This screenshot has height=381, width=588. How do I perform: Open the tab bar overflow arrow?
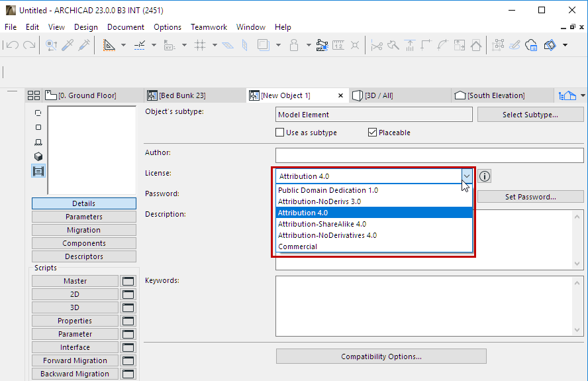583,95
